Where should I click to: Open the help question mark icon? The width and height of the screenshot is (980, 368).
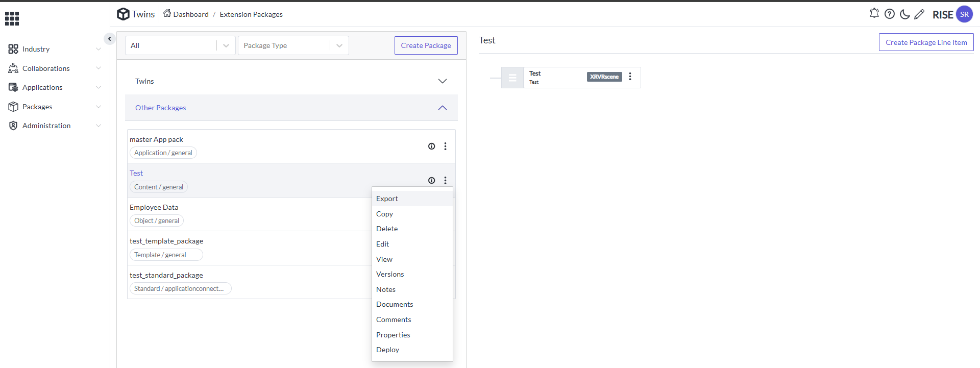point(890,14)
